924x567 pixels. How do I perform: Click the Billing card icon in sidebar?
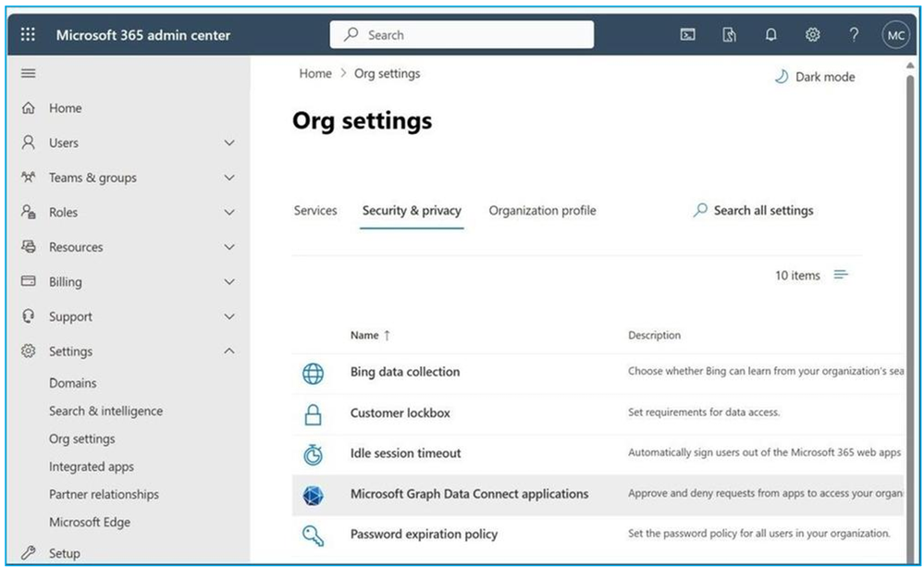29,281
